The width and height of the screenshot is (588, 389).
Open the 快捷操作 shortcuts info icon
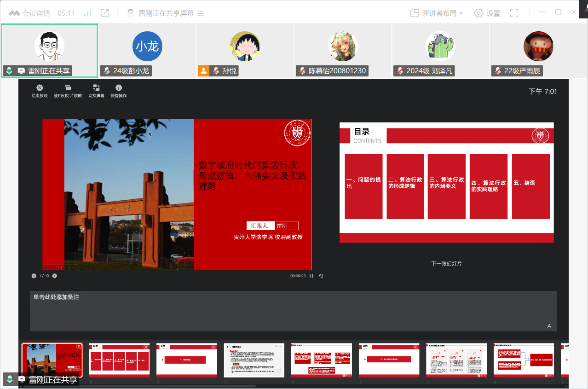119,88
